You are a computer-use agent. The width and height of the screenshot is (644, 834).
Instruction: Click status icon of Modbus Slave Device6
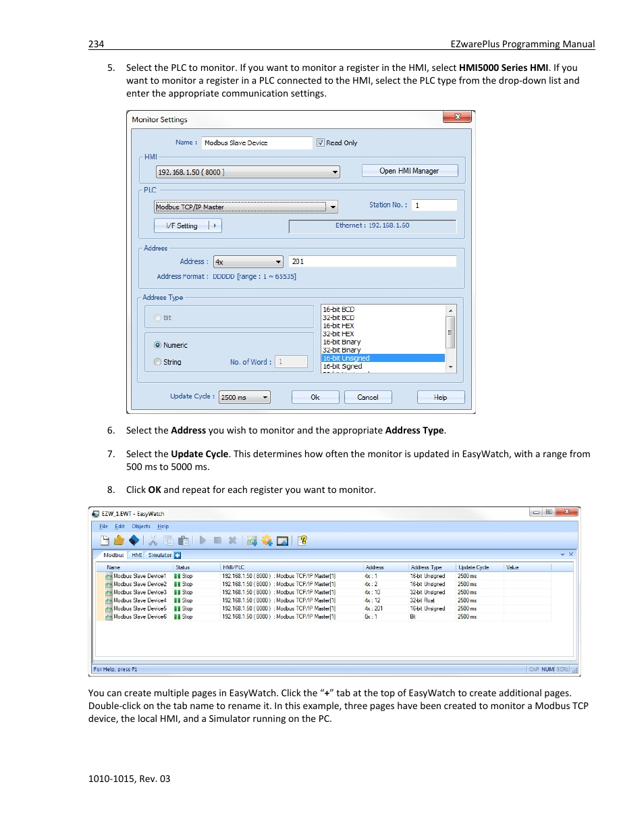click(178, 617)
